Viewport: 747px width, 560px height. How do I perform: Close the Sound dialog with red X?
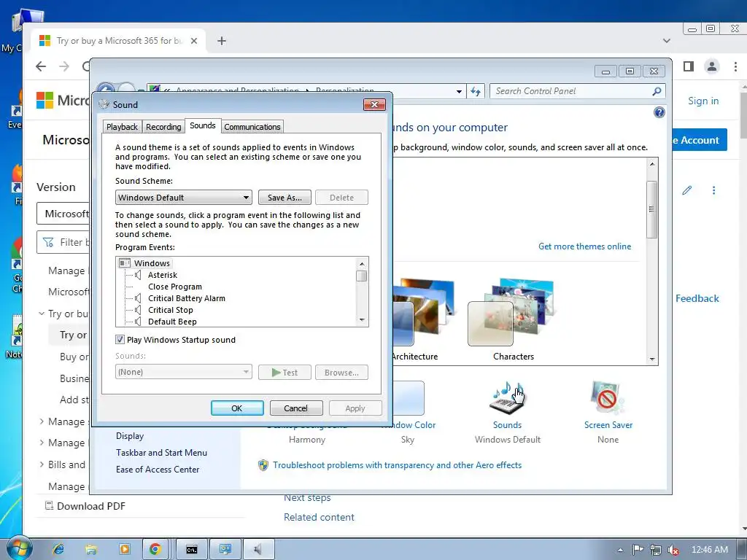[x=374, y=105]
